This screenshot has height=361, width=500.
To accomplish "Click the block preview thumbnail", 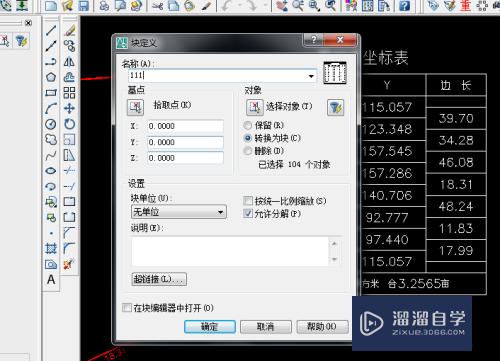I will pos(335,73).
